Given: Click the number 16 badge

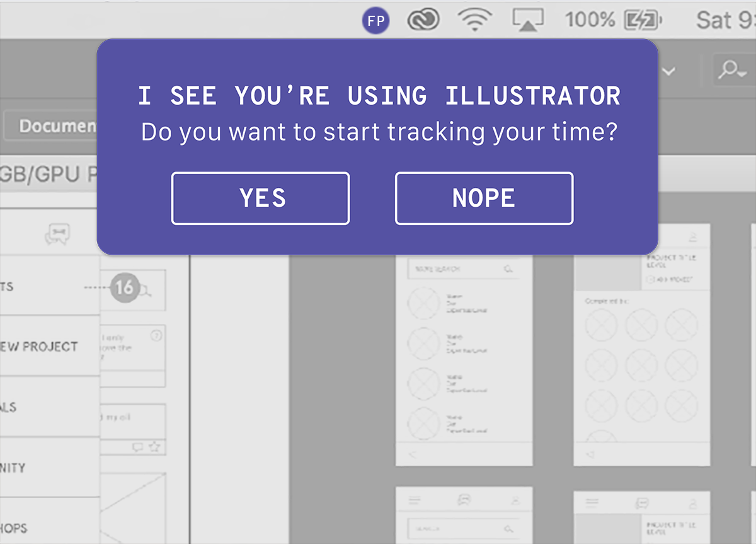Looking at the screenshot, I should coord(125,288).
